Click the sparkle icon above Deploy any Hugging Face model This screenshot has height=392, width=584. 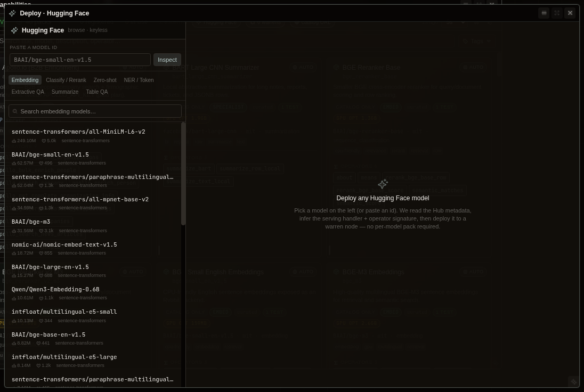383,184
